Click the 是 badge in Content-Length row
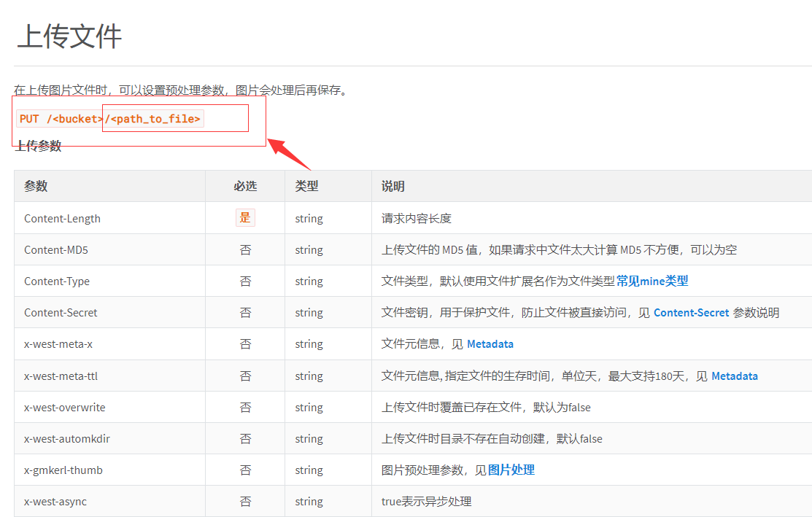Screen dimensions: 812x517 pos(245,218)
